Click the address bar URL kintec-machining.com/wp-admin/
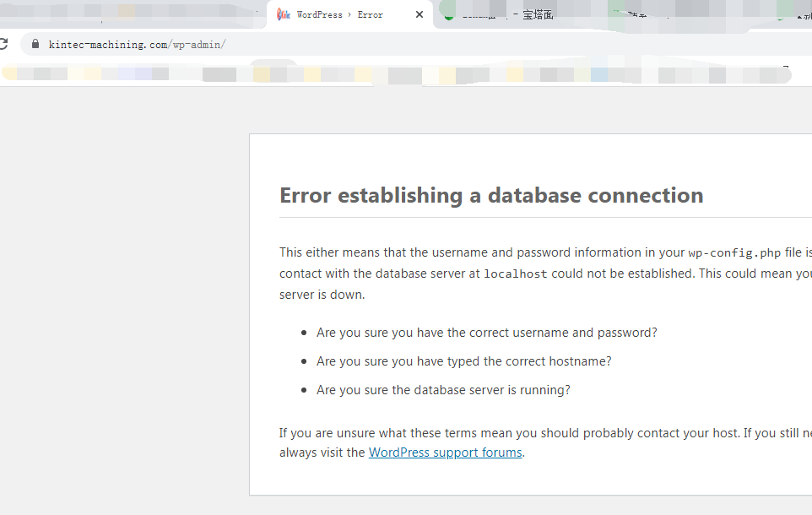Image resolution: width=812 pixels, height=515 pixels. click(137, 45)
